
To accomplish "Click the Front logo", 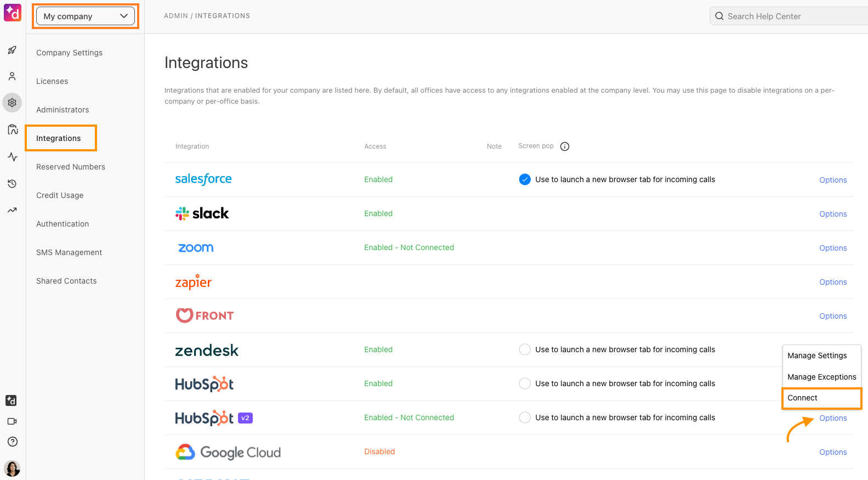I will (205, 315).
